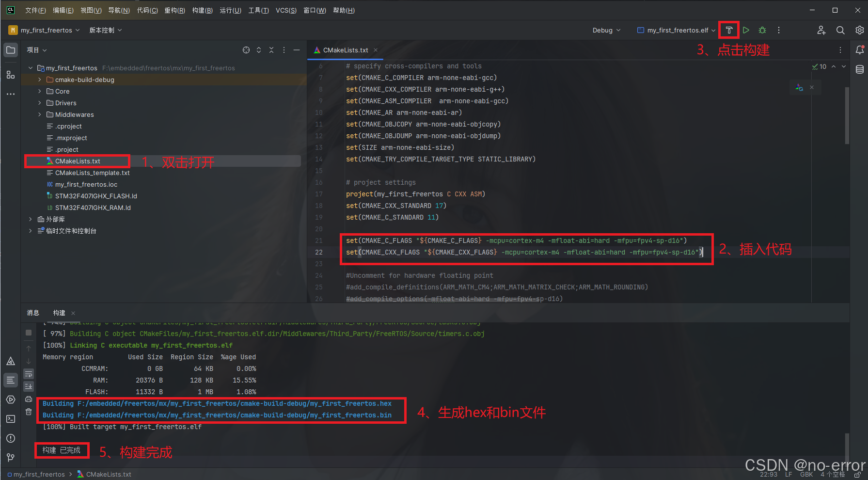The width and height of the screenshot is (868, 480).
Task: Toggle scroll-to-end in build console
Action: pos(29,385)
